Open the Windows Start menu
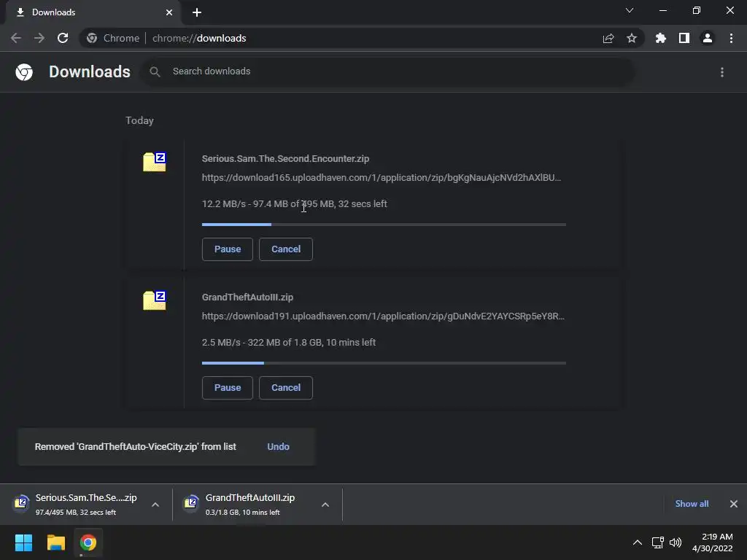Image resolution: width=747 pixels, height=560 pixels. 23,542
